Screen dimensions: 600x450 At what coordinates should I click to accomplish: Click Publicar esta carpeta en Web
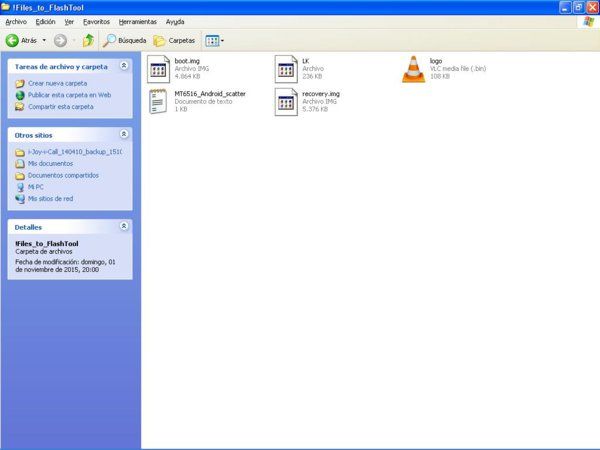[69, 95]
